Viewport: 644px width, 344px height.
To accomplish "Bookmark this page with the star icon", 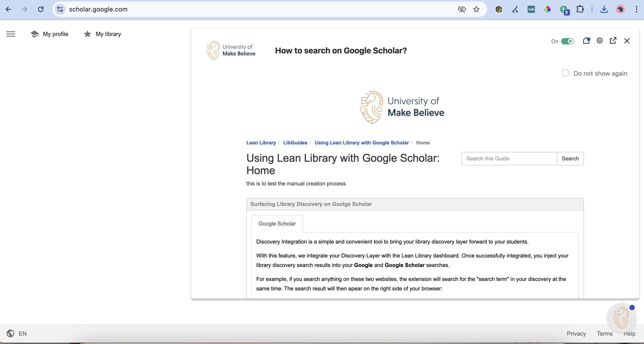I will tap(476, 9).
